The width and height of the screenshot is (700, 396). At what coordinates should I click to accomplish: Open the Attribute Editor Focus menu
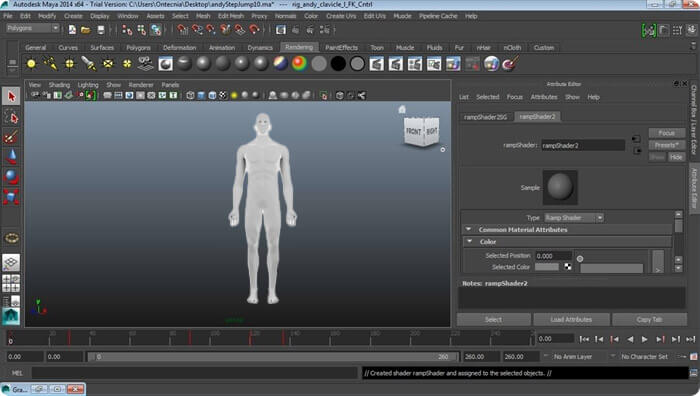click(514, 97)
